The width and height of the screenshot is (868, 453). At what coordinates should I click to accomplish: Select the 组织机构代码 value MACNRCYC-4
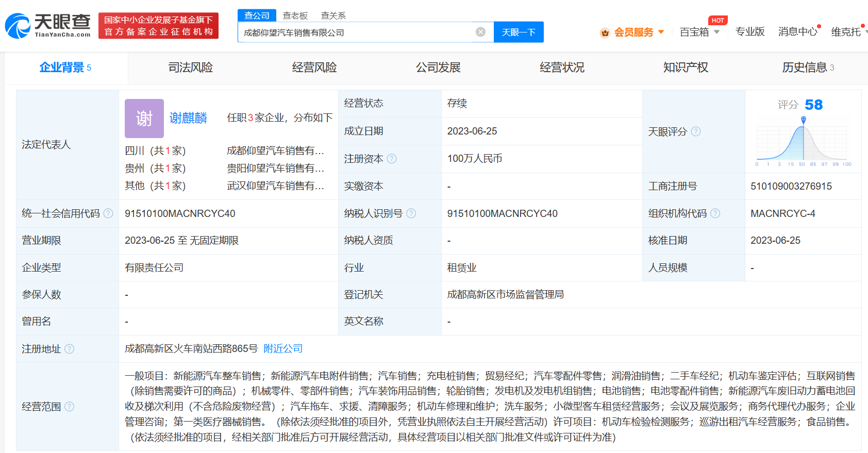coord(783,213)
